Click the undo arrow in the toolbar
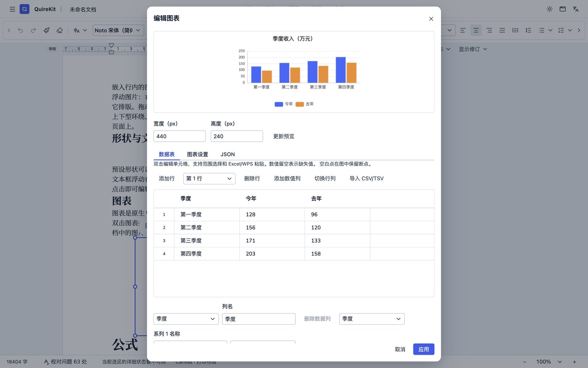 (x=21, y=30)
